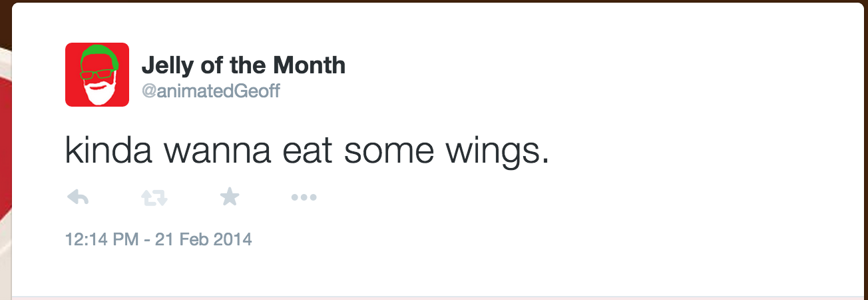Click "21 Feb 2014" in the timestamp

click(x=203, y=239)
